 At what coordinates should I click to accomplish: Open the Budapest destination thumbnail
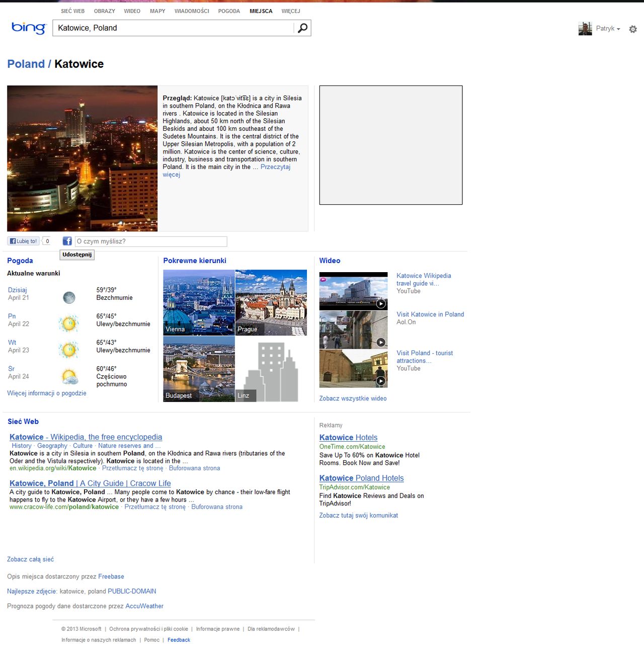tap(199, 369)
